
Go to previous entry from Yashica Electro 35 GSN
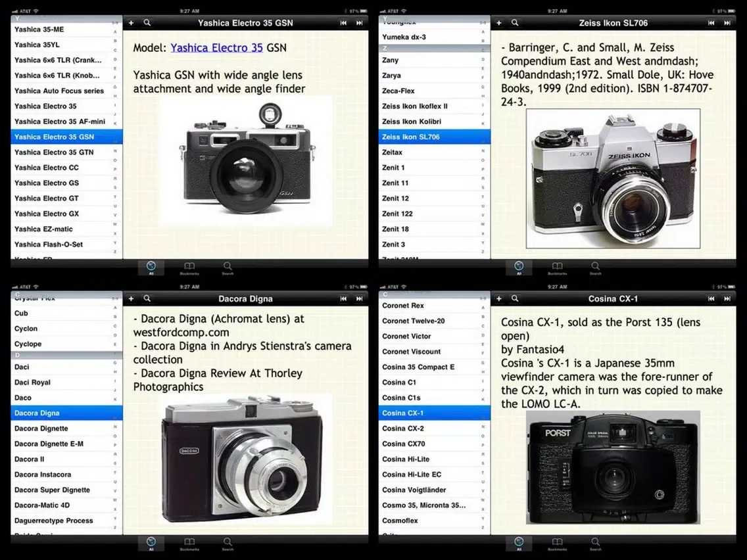343,23
